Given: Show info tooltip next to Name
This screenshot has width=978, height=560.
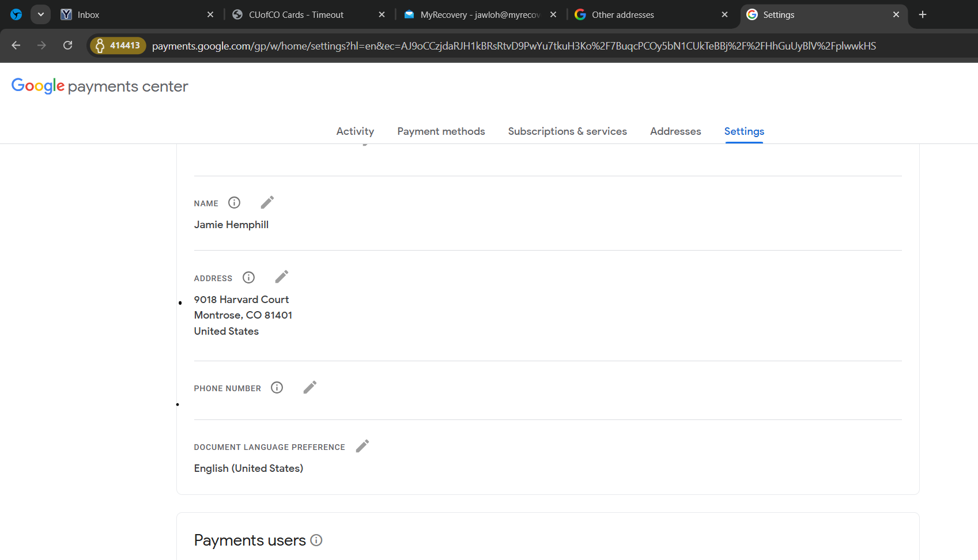Looking at the screenshot, I should [x=234, y=203].
